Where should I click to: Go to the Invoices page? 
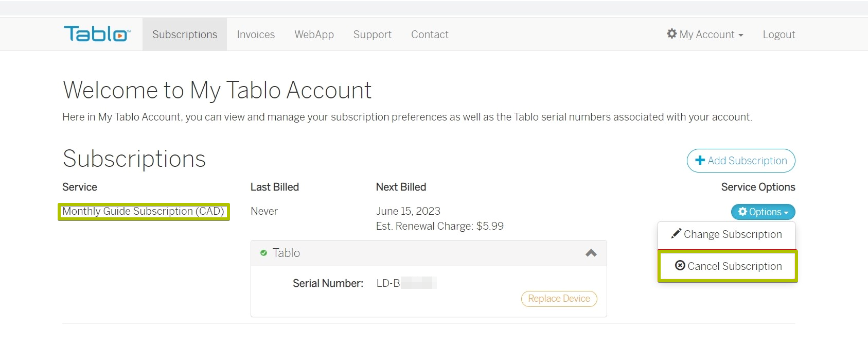pyautogui.click(x=256, y=35)
